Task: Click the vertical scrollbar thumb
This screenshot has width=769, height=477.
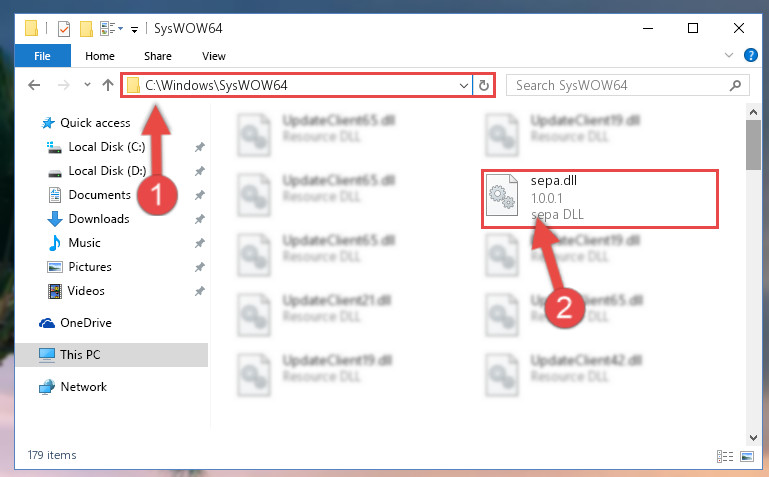Action: coord(753,145)
